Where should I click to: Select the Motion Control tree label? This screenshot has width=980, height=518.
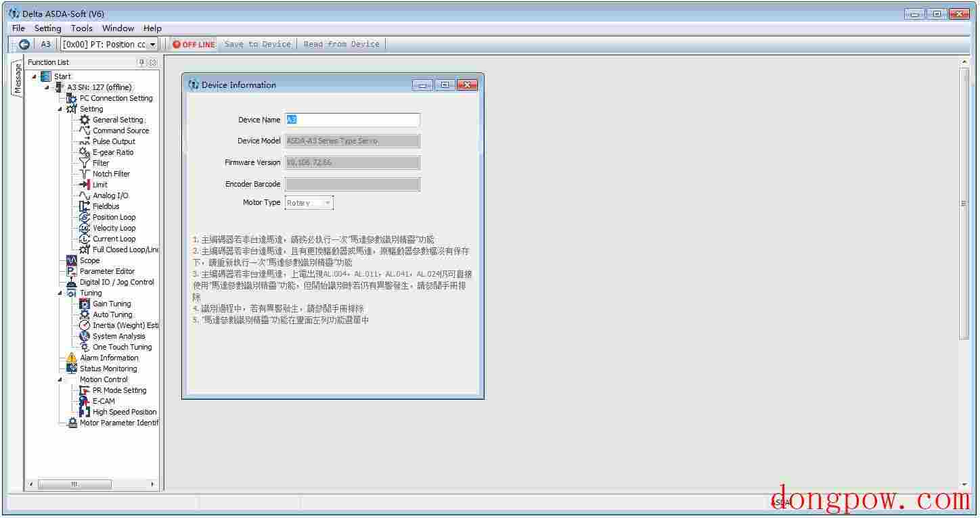[x=104, y=379]
